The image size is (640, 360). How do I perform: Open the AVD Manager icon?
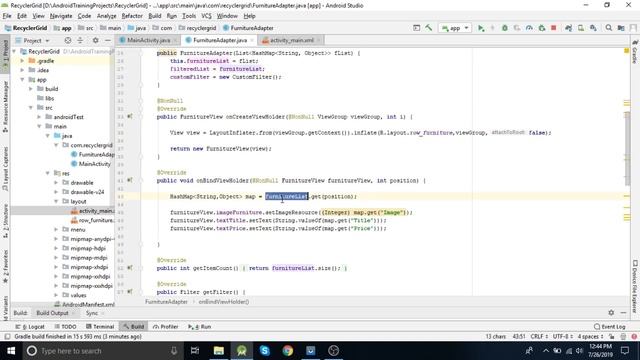click(580, 28)
